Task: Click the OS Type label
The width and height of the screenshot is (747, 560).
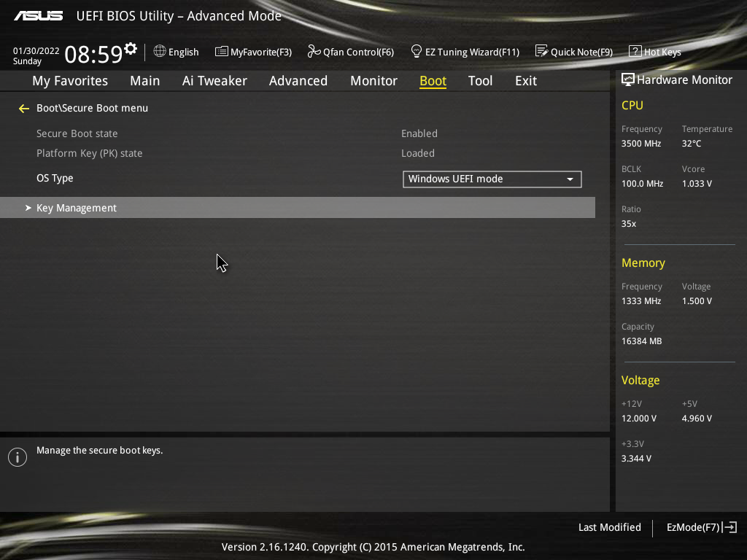Action: tap(55, 178)
